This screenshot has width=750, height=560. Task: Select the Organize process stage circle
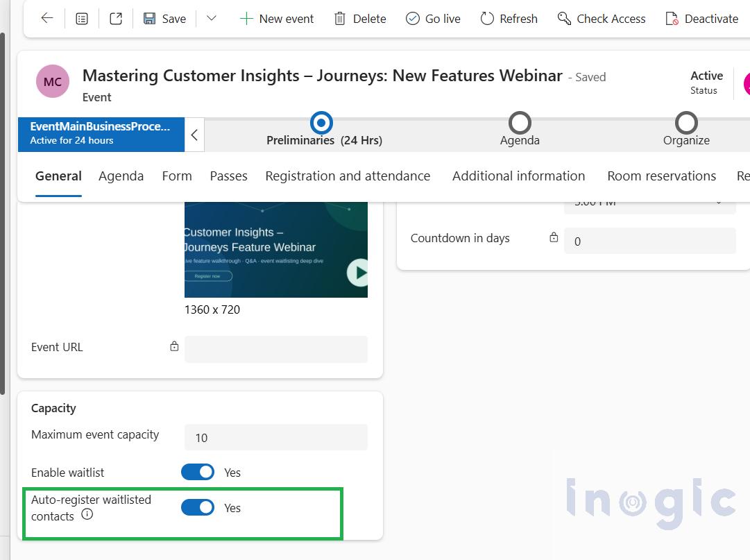[x=686, y=123]
